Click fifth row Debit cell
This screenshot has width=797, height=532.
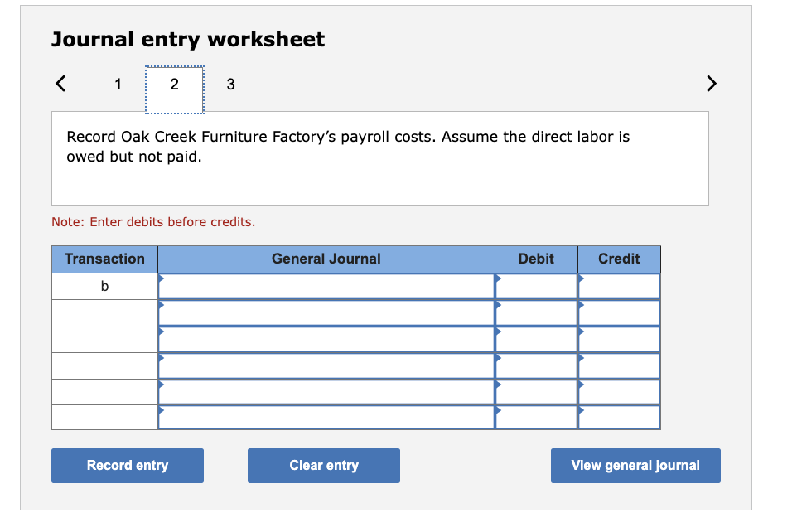pos(536,392)
